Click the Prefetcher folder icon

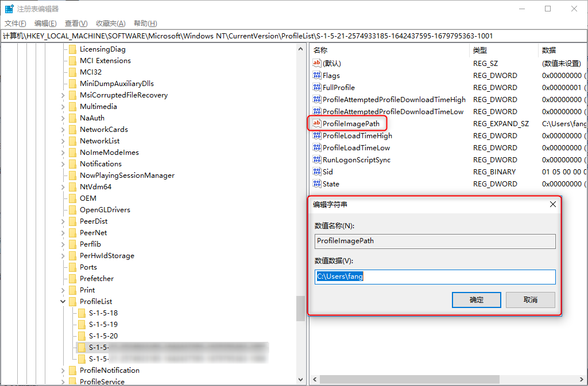pyautogui.click(x=73, y=279)
